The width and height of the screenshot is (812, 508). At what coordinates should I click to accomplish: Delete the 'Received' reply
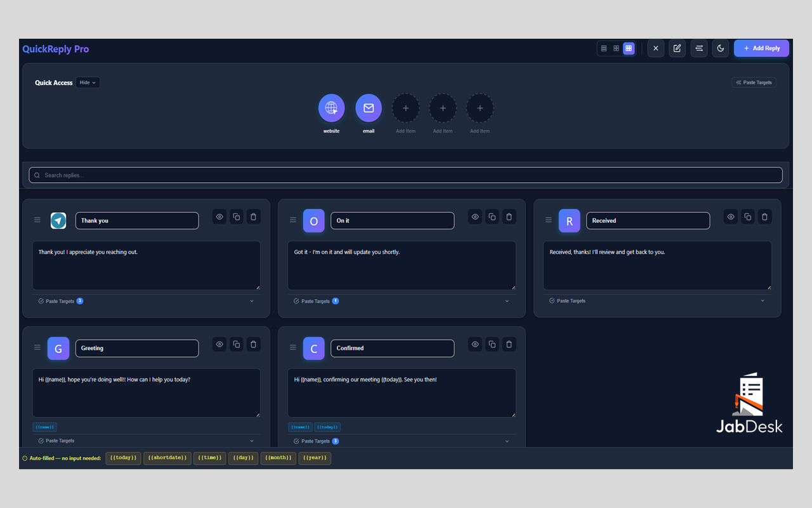(764, 217)
